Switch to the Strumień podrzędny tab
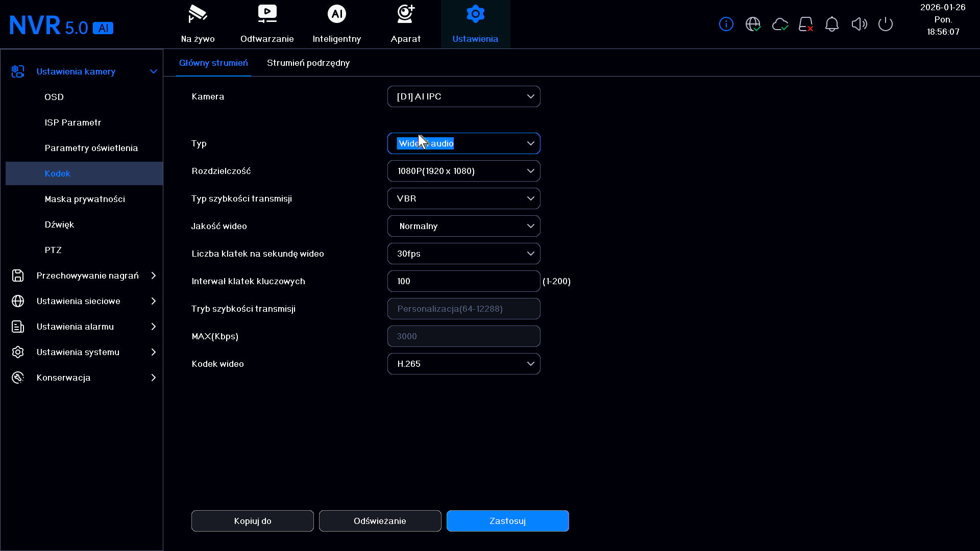980x551 pixels. (x=308, y=63)
